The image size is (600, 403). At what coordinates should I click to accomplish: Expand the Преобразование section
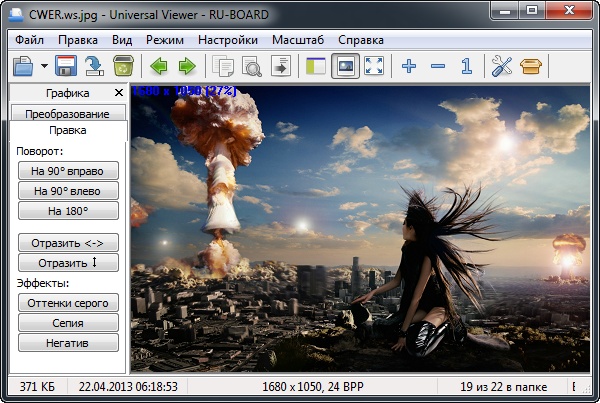(67, 114)
